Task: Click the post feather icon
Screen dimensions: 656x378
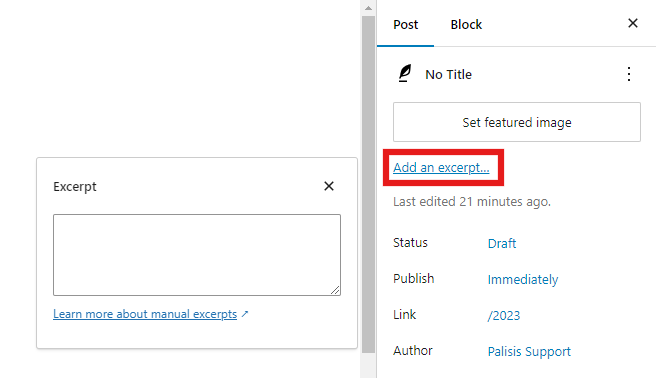Action: (405, 74)
